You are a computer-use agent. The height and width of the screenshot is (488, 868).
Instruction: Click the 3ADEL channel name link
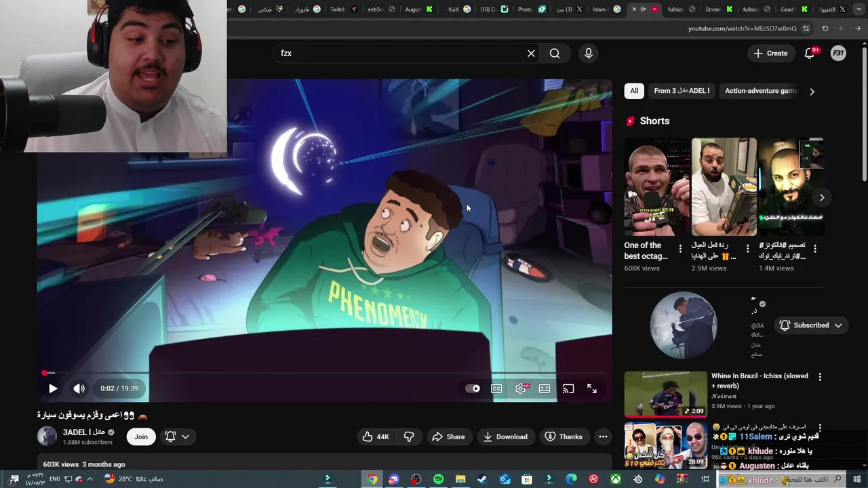pyautogui.click(x=84, y=432)
